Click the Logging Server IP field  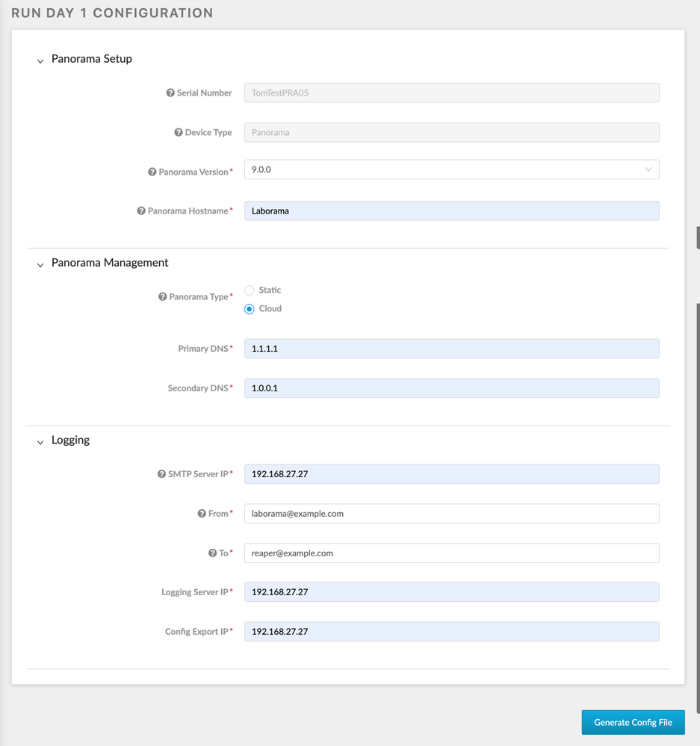point(451,592)
